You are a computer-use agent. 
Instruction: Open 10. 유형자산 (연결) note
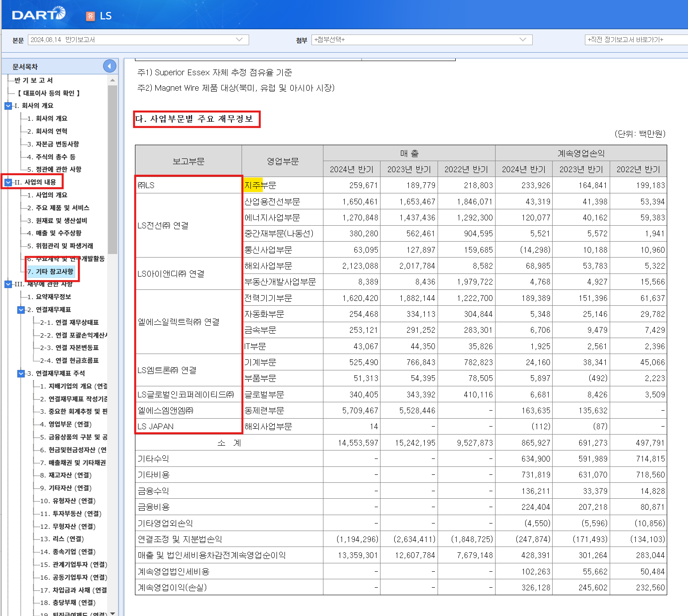pos(67,501)
